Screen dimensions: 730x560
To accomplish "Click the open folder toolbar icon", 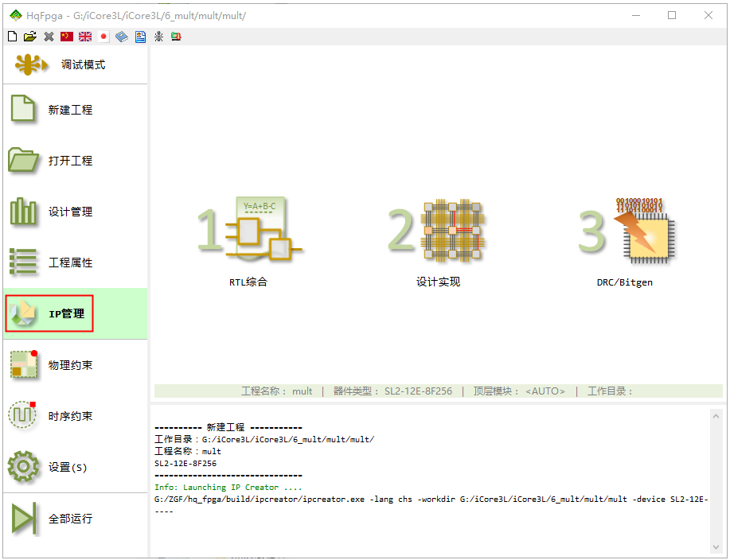I will (x=30, y=37).
